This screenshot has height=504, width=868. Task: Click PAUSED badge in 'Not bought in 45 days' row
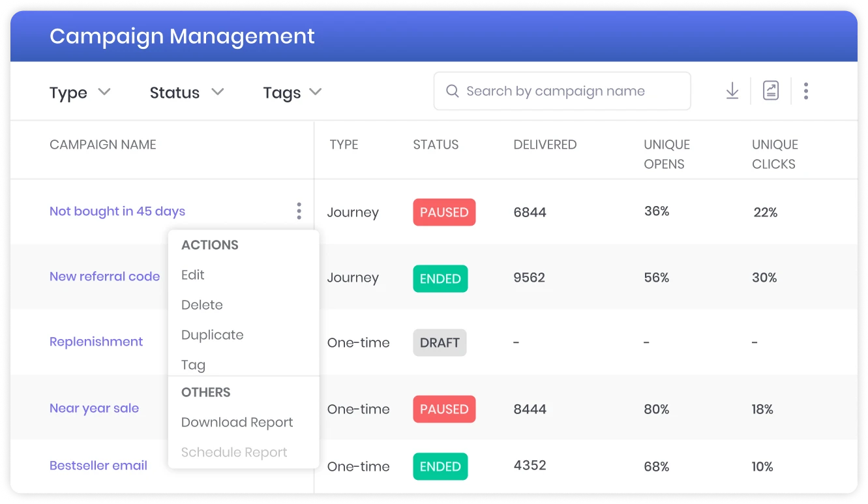[x=444, y=213]
